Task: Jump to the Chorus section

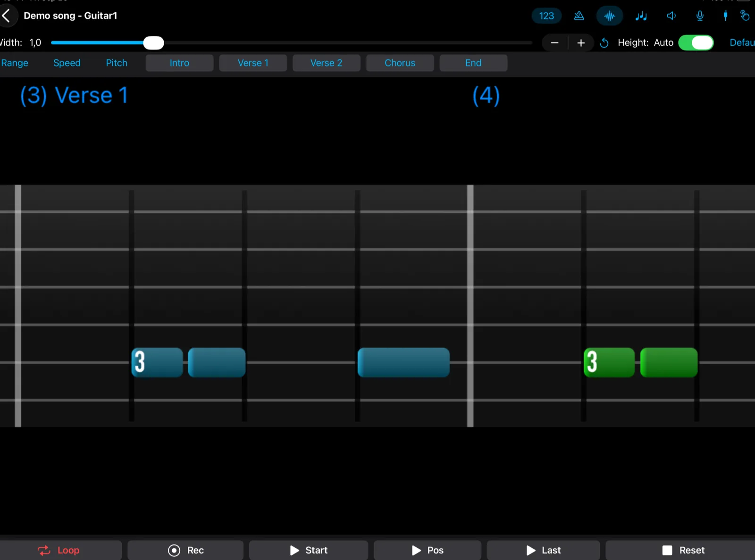Action: pos(400,63)
